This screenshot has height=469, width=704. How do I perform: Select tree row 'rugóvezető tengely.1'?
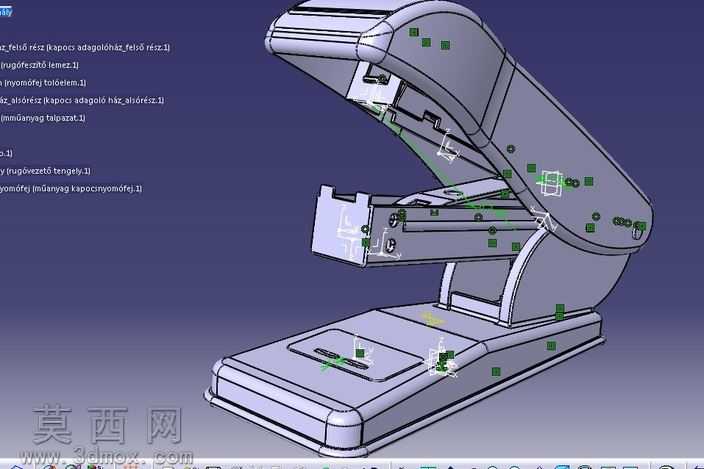(45, 171)
